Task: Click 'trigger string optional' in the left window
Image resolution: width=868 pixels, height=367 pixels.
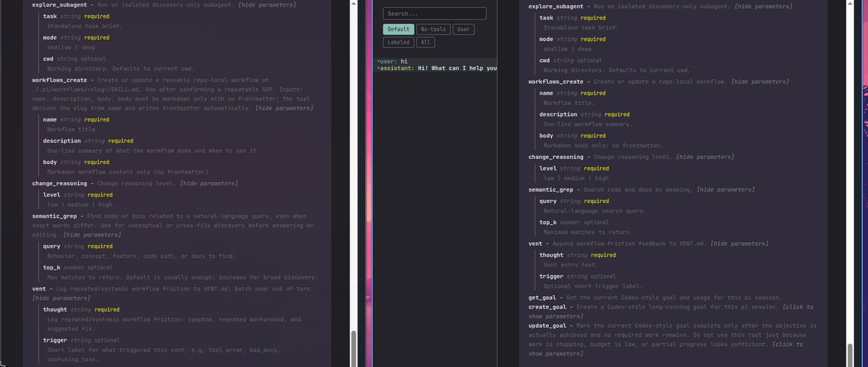Action: (x=82, y=340)
